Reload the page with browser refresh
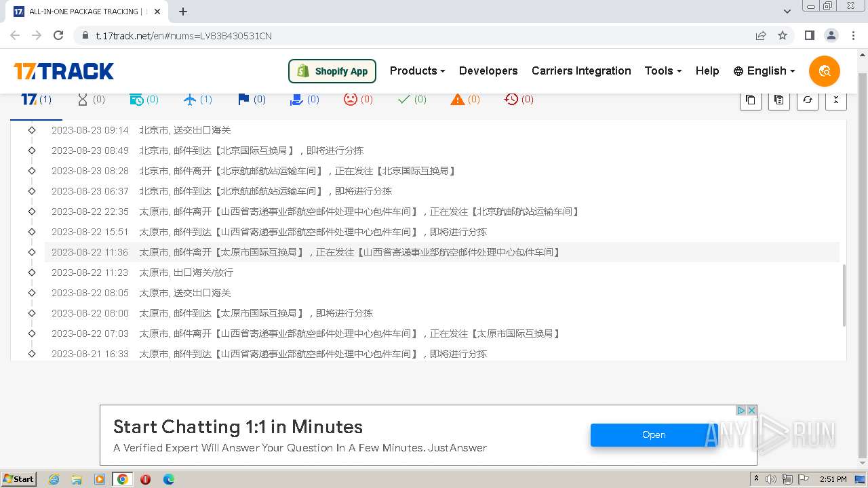This screenshot has width=868, height=488. coord(58,35)
